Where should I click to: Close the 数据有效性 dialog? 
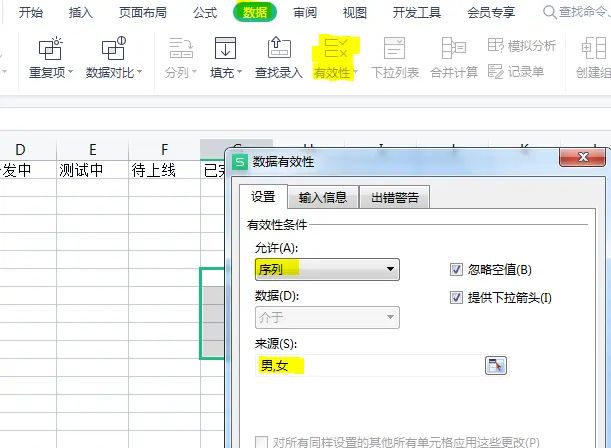[583, 157]
